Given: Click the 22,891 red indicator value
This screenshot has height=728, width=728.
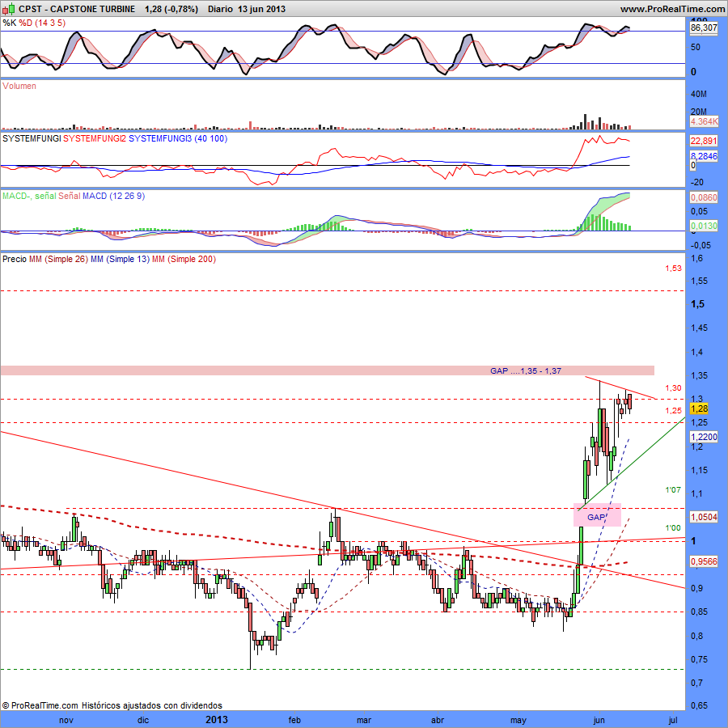Looking at the screenshot, I should tap(704, 141).
